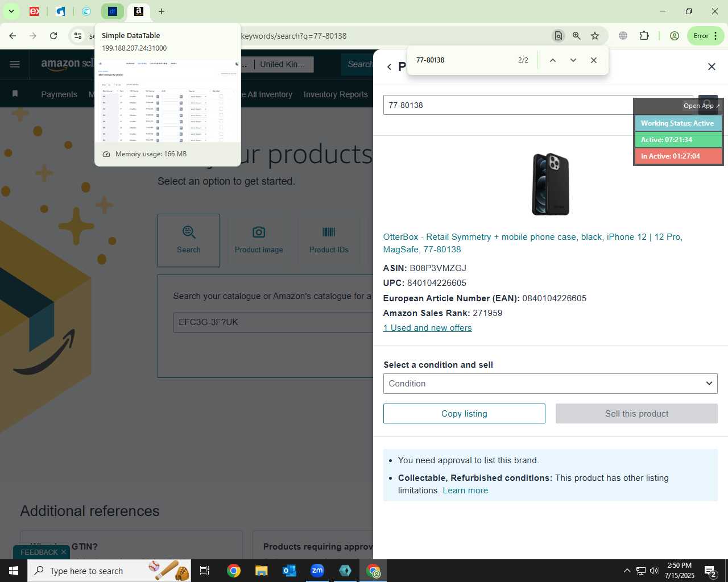Open the volume control in system tray
728x582 pixels.
(x=654, y=571)
